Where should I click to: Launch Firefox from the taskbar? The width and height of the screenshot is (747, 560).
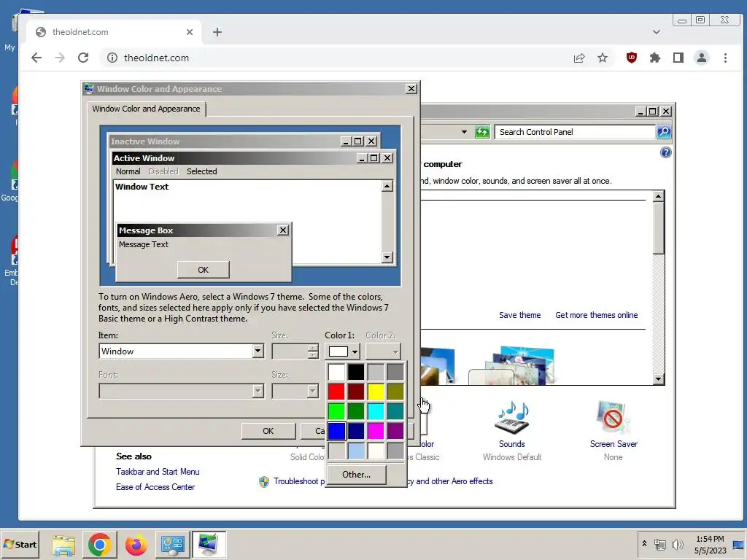(x=136, y=545)
